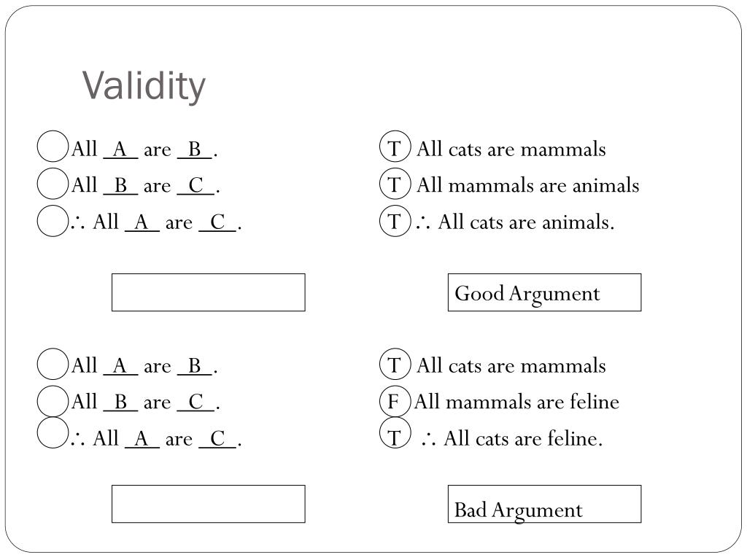
Task: Click the T circle by 'All cats are animals'
Action: pos(395,220)
